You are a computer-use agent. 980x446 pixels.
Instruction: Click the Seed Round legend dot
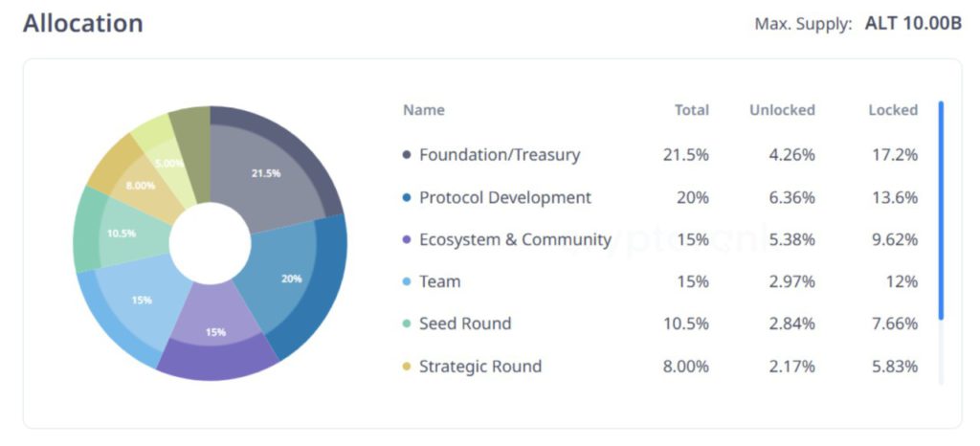click(x=408, y=324)
